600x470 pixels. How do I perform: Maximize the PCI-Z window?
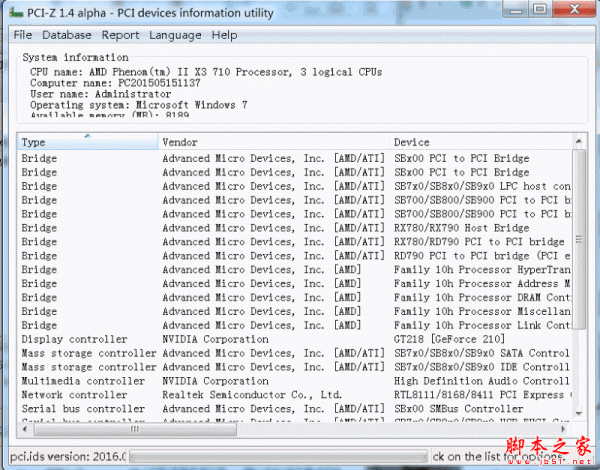pos(540,9)
